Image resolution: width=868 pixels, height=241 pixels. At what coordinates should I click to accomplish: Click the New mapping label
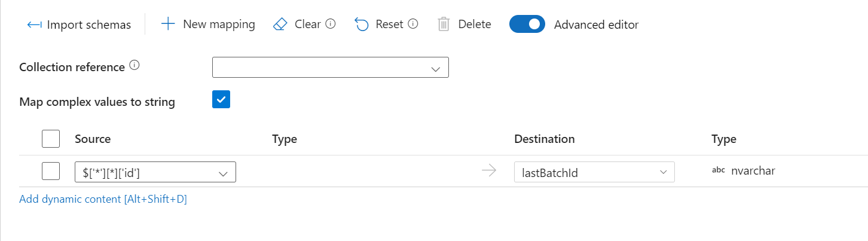[219, 24]
